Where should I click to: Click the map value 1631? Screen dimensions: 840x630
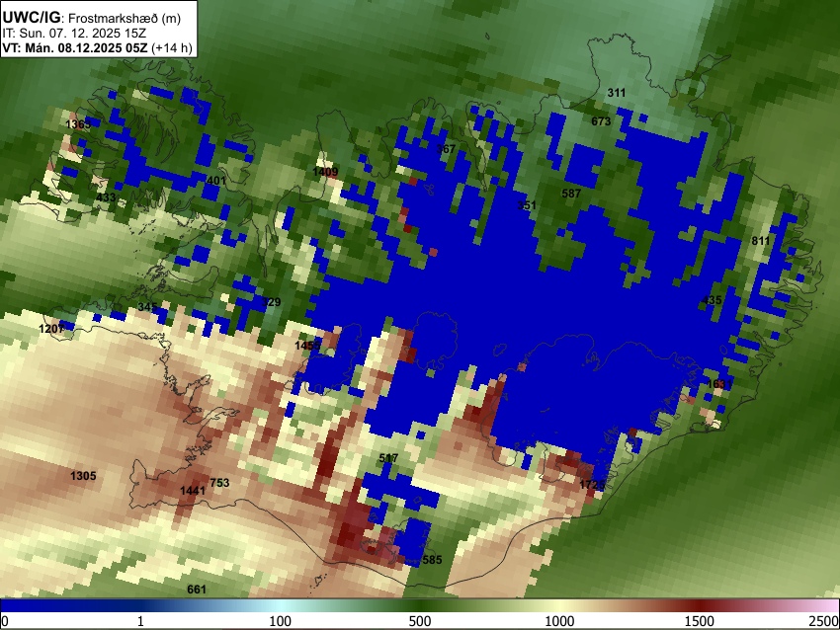(x=719, y=384)
